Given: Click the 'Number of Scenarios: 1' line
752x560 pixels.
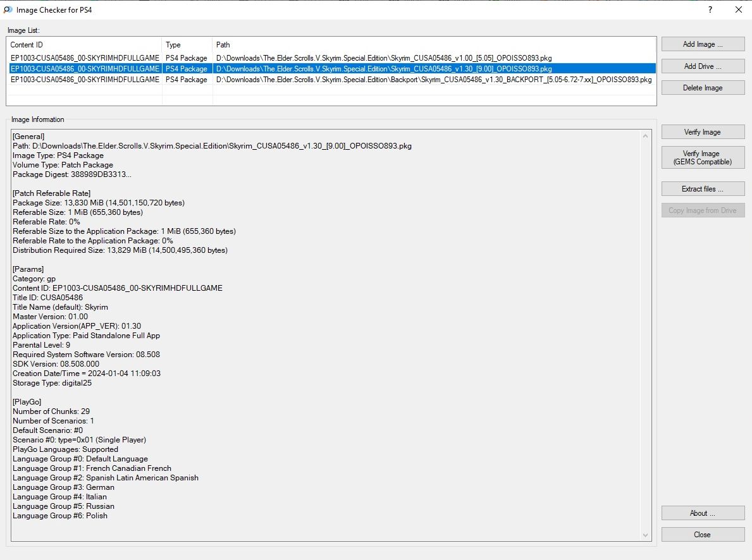Looking at the screenshot, I should [x=53, y=421].
